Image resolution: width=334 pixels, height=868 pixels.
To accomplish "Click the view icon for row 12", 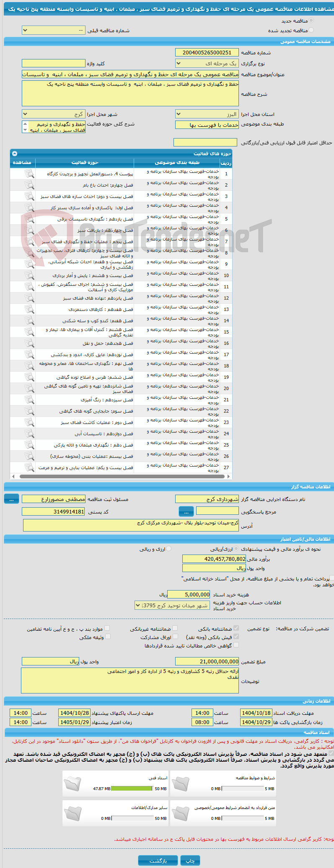I will pos(29,298).
